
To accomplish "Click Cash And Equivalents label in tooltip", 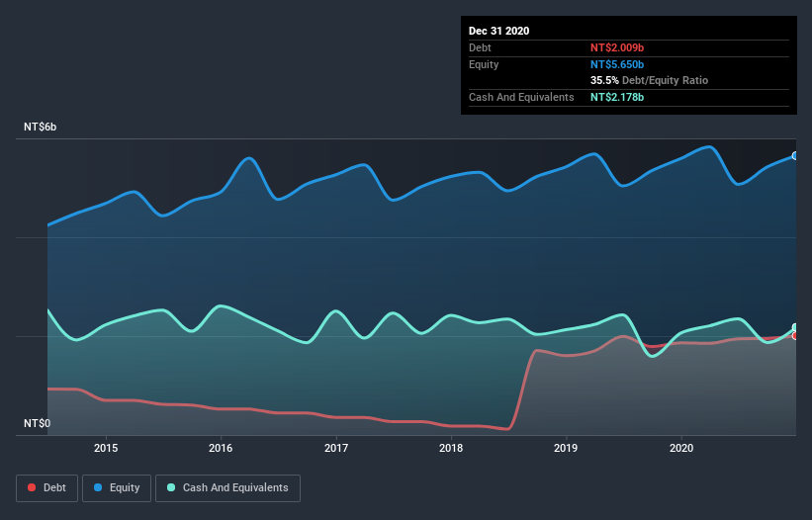I will (x=521, y=97).
